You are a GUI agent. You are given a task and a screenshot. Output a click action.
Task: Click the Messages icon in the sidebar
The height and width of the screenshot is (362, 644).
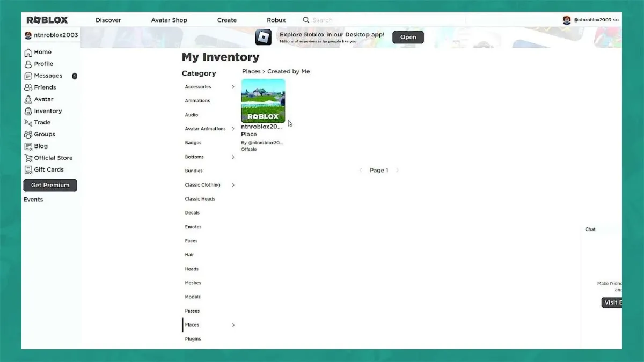tap(28, 76)
